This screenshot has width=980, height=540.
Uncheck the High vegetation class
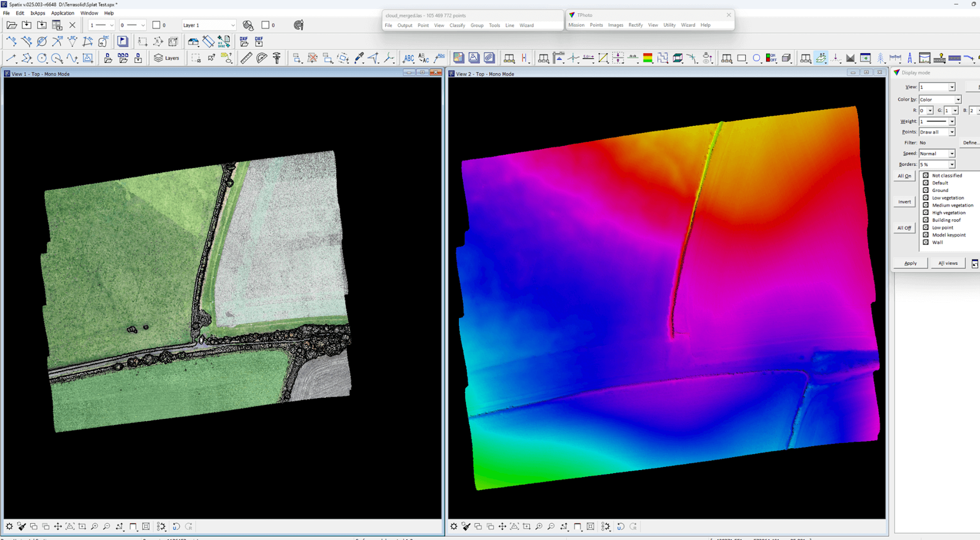coord(925,213)
